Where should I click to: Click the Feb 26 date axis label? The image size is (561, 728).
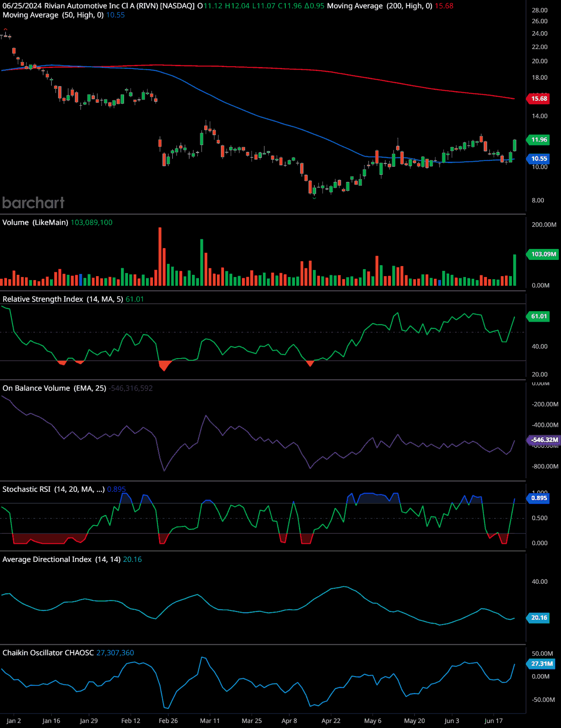pos(168,721)
